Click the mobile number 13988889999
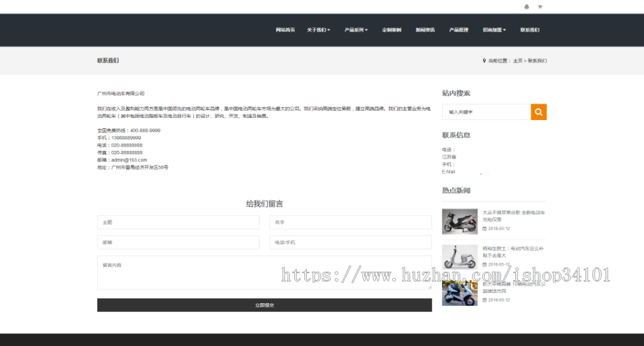The image size is (644, 346). tap(126, 138)
